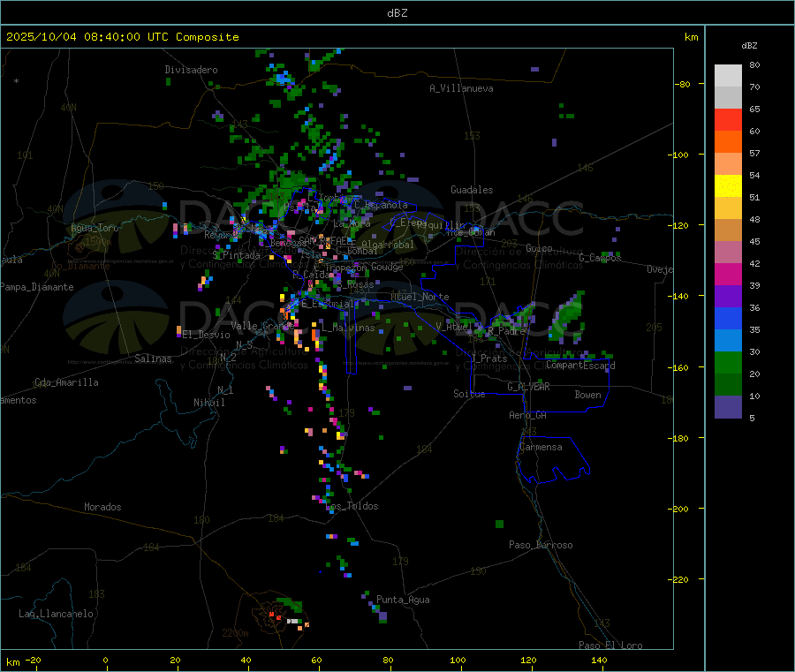This screenshot has width=795, height=672.
Task: Click the 'El_Desvio' map label
Action: [x=207, y=335]
